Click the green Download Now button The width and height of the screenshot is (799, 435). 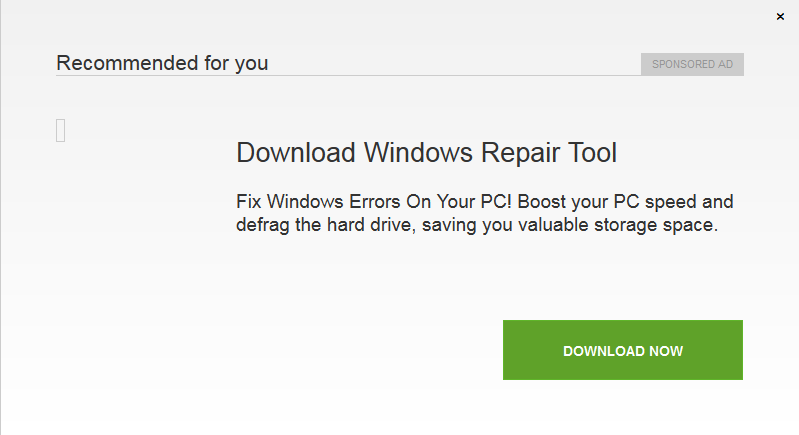click(622, 350)
